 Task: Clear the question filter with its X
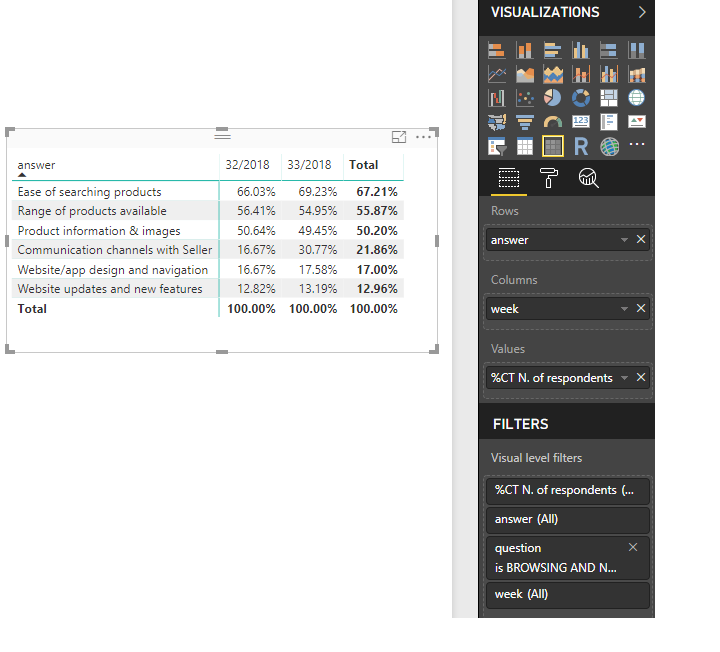tap(633, 547)
